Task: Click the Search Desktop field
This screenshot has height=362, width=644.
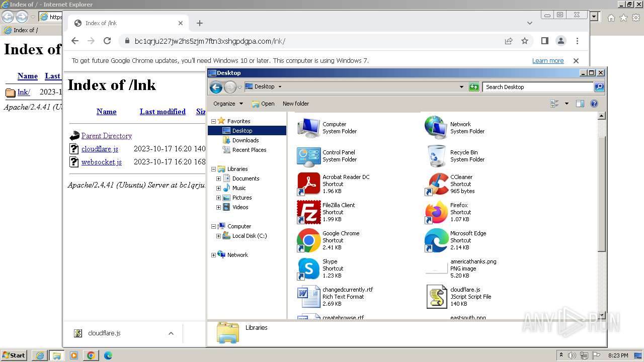Action: coord(538,87)
